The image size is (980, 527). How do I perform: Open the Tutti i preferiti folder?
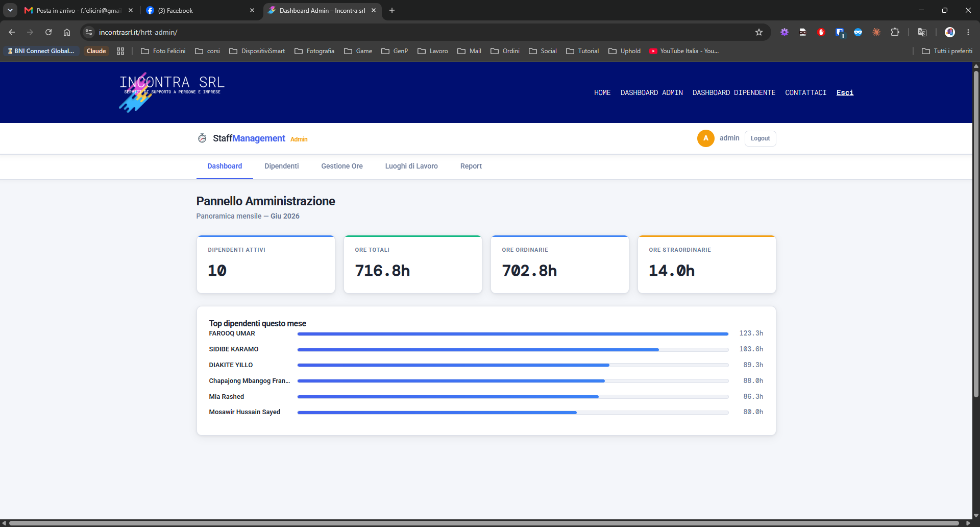tap(947, 51)
